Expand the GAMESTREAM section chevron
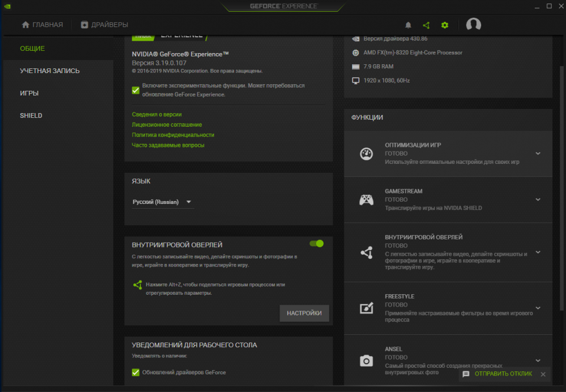The image size is (566, 392). pos(538,199)
